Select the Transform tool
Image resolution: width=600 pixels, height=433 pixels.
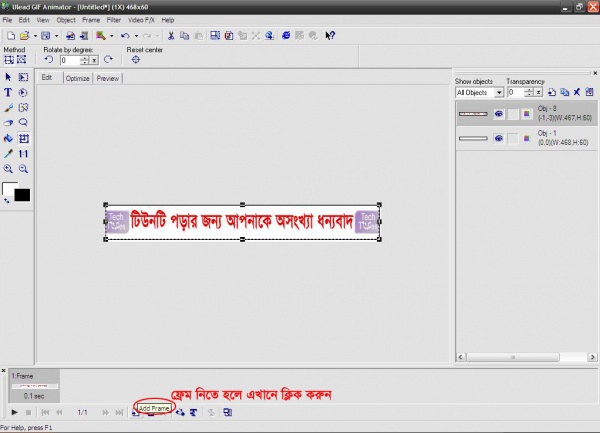tap(24, 138)
